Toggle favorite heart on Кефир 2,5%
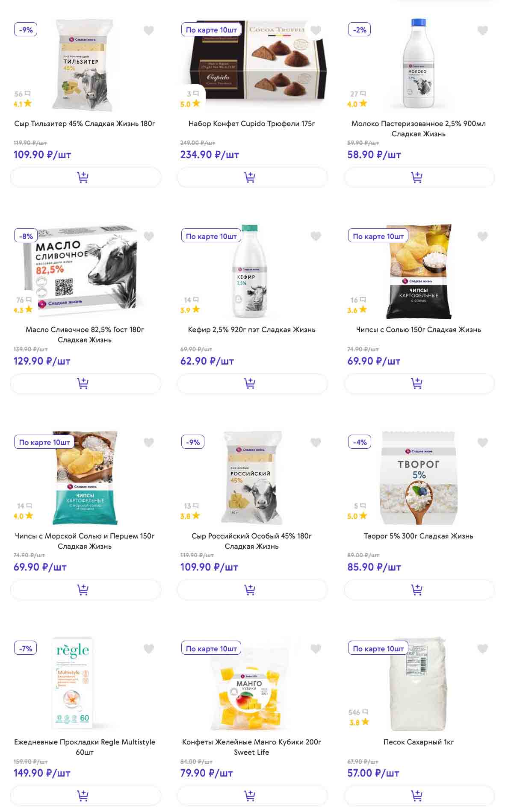The height and width of the screenshot is (812, 511). [x=316, y=236]
